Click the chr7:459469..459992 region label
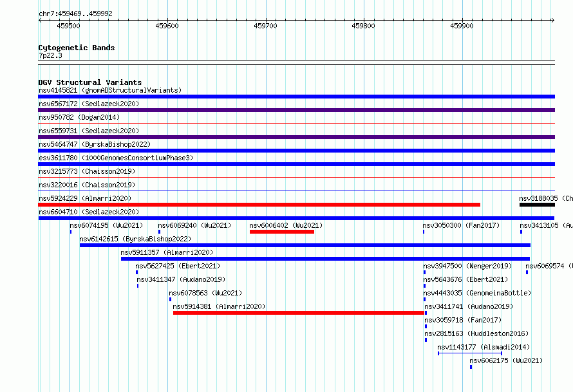This screenshot has width=573, height=392. (x=75, y=14)
